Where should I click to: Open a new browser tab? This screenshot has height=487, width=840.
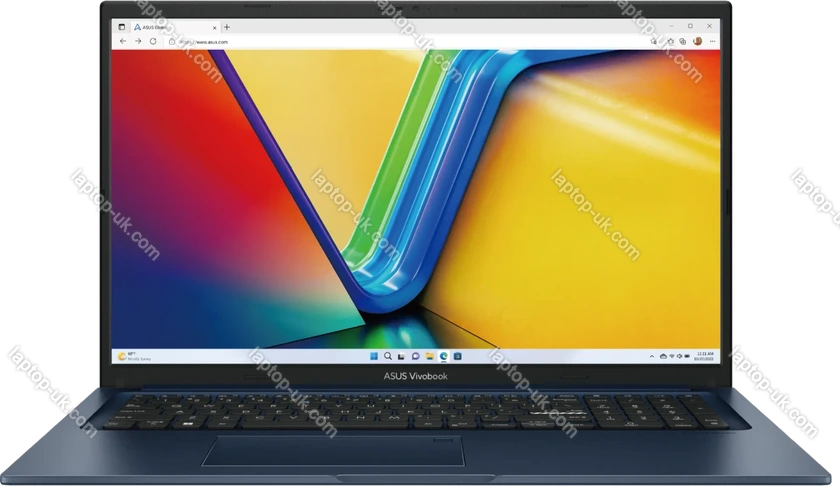tap(227, 27)
